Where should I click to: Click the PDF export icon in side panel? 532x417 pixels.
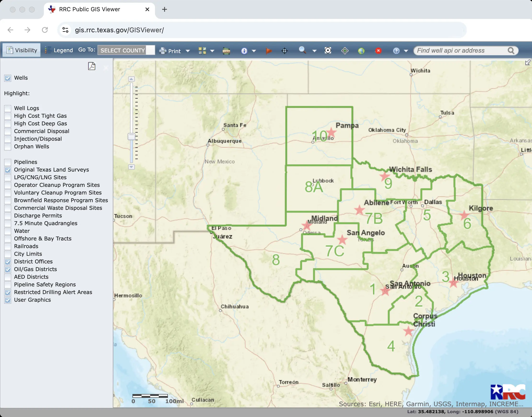(92, 66)
